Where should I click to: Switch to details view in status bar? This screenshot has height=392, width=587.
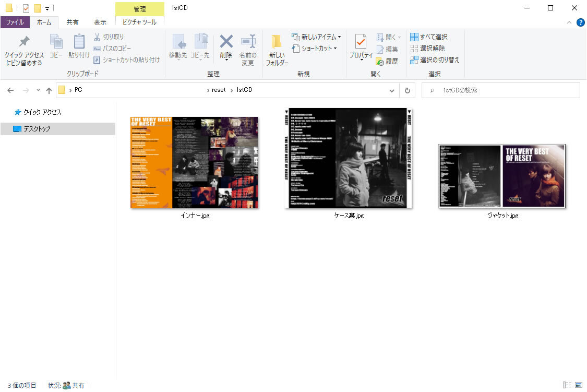[567, 385]
